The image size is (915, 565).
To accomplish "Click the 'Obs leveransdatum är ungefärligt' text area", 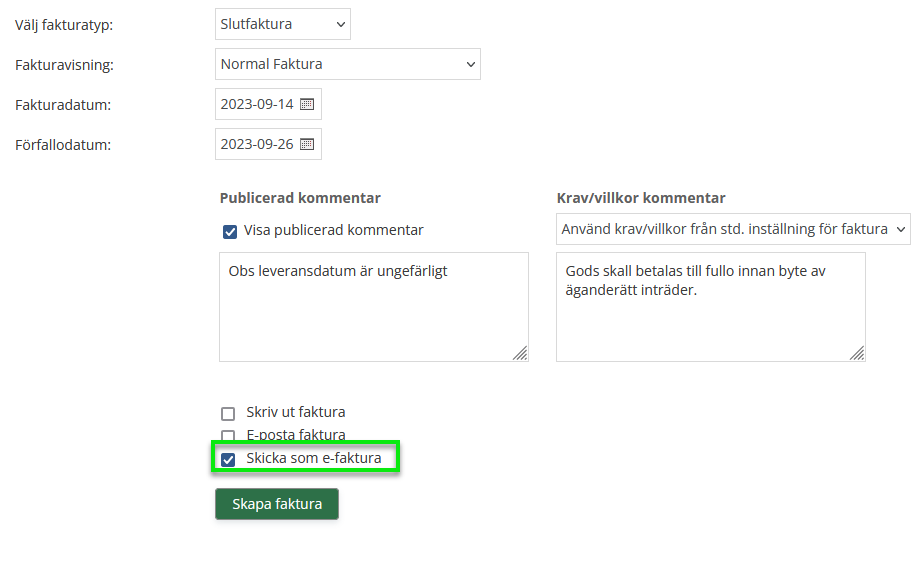I will (373, 306).
